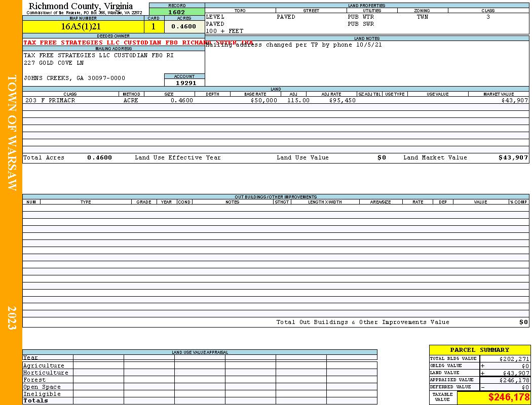Click the TOWN OF WARSAW sidebar label

pyautogui.click(x=12, y=133)
